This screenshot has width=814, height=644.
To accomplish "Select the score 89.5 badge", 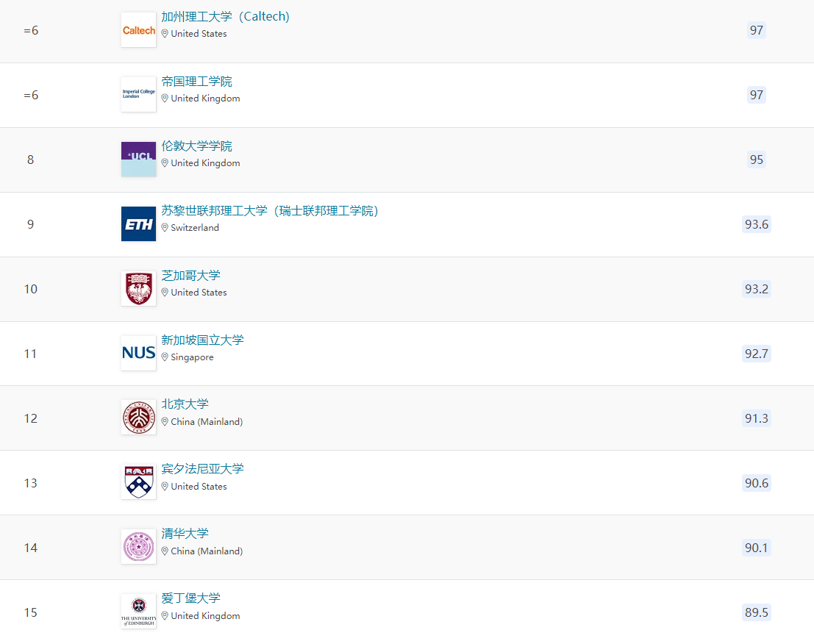I will pos(757,612).
